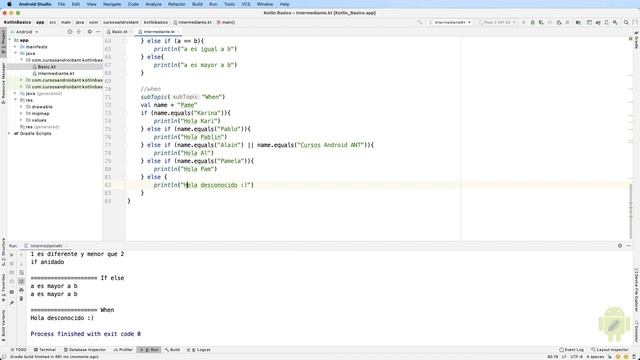Open the Resource Manager side tab
This screenshot has width=640, height=360.
click(x=3, y=83)
